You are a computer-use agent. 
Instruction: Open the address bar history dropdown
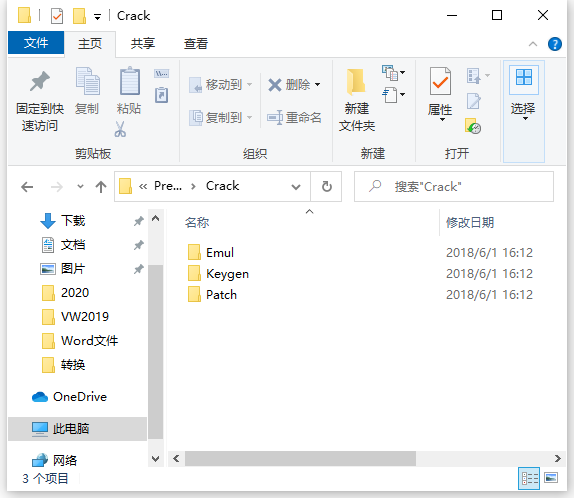[x=296, y=187]
